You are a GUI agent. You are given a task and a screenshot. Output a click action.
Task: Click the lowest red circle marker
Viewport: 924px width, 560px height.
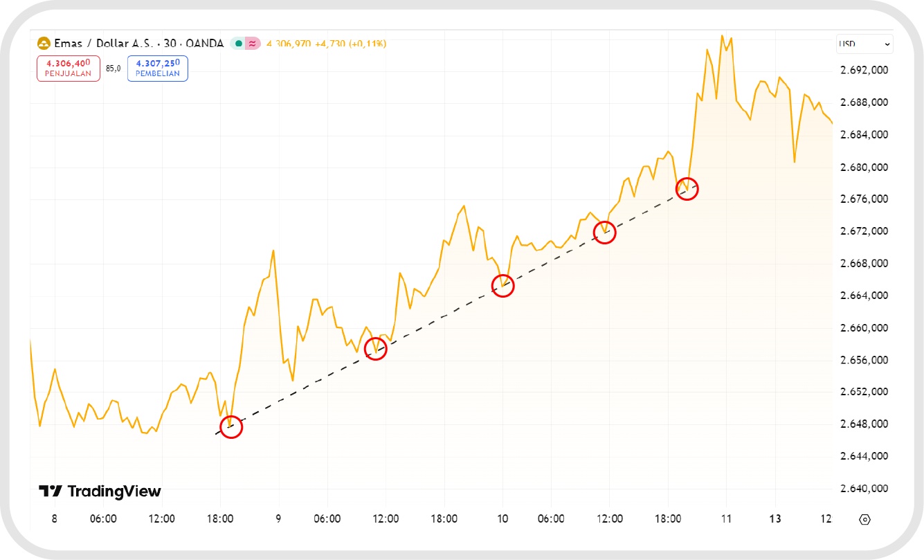click(x=231, y=427)
